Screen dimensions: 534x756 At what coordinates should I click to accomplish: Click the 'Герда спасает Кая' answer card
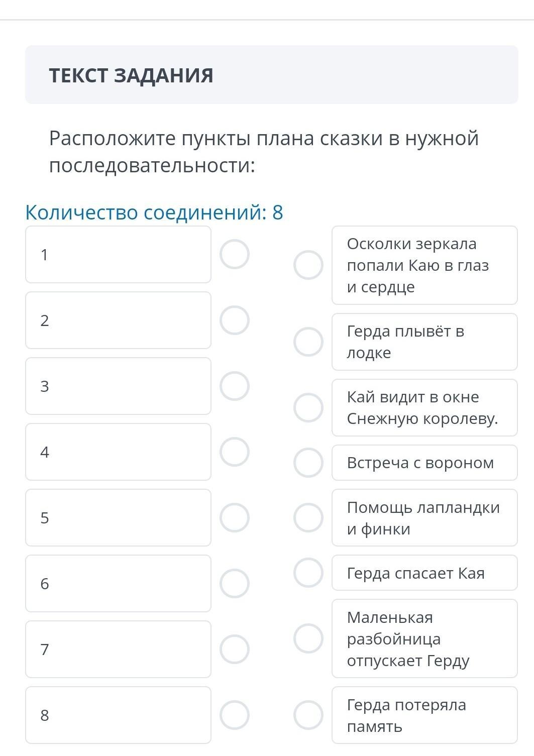(424, 573)
